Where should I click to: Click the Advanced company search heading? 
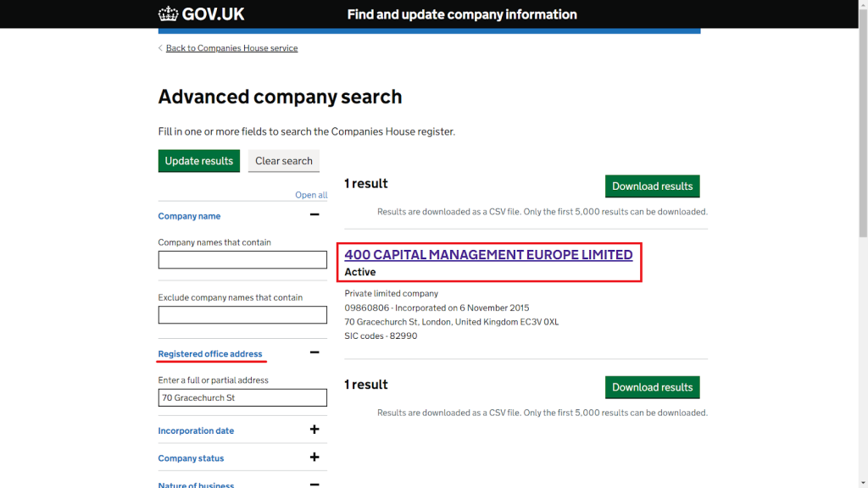click(x=280, y=97)
